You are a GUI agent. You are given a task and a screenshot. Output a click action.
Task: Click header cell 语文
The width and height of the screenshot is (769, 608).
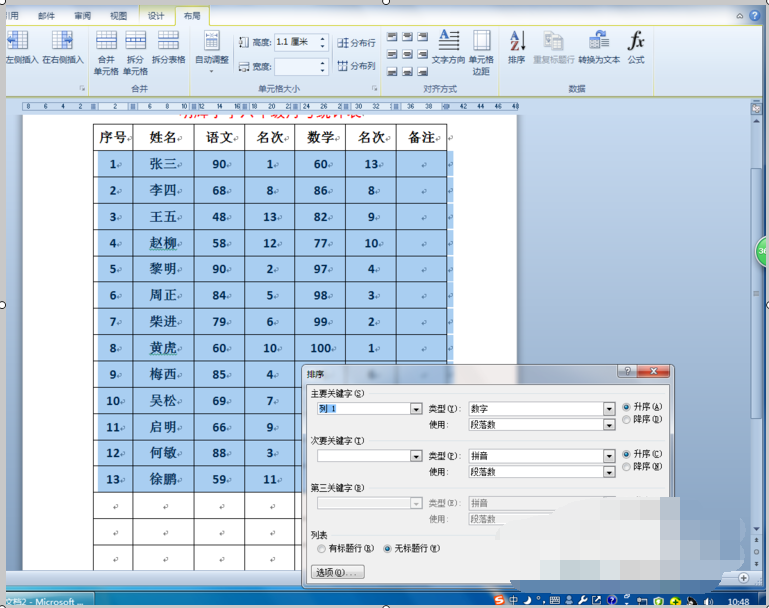tap(219, 137)
